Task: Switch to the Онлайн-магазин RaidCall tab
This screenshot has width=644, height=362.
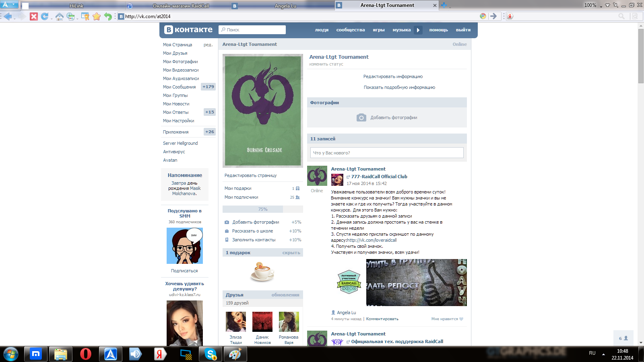Action: 177,6
